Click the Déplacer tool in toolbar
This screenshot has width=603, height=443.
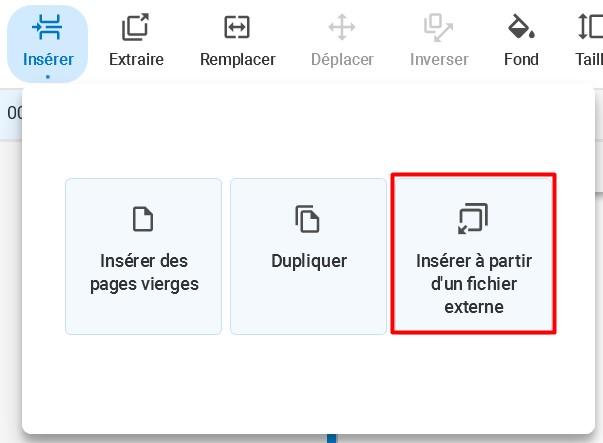pos(342,41)
